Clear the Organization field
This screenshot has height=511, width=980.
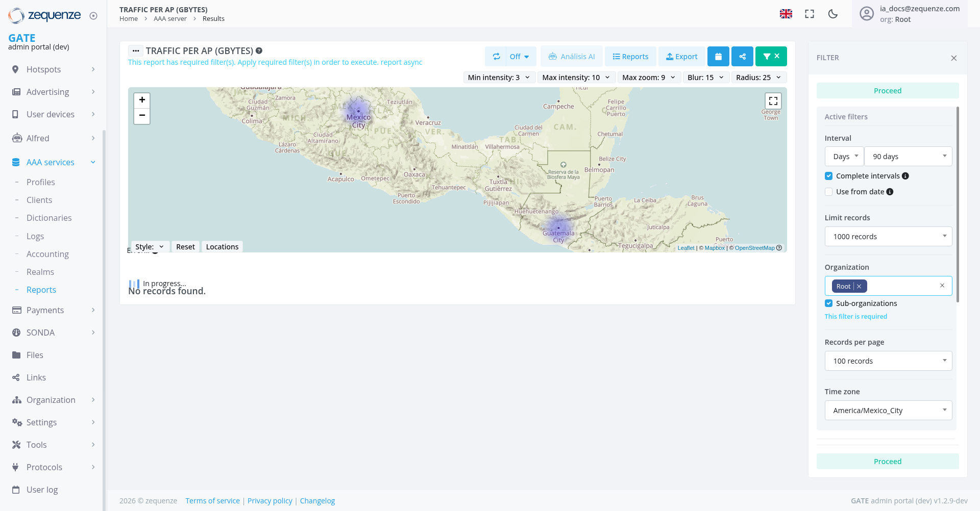(x=942, y=286)
